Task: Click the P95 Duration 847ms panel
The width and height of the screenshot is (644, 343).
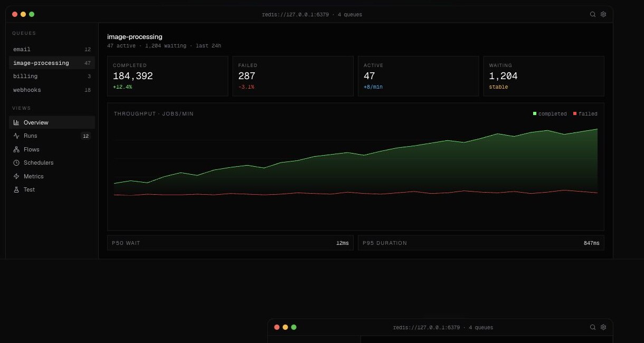Action: 481,243
